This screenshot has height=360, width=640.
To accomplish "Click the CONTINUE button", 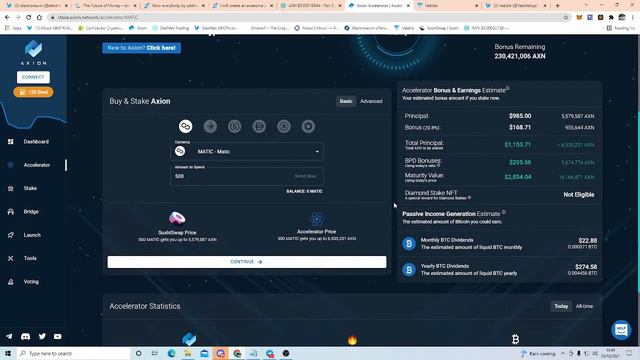I will click(247, 262).
